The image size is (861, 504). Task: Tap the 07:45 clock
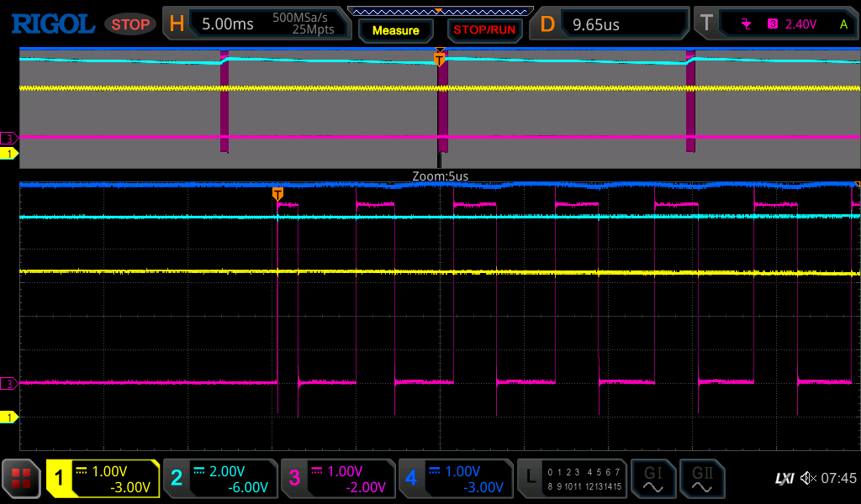(838, 478)
